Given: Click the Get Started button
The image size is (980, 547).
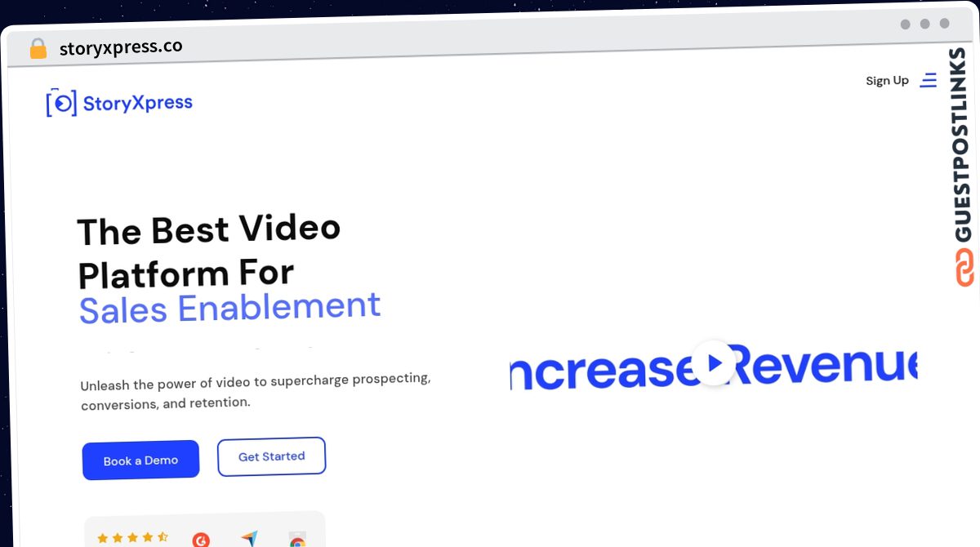Looking at the screenshot, I should tap(271, 456).
